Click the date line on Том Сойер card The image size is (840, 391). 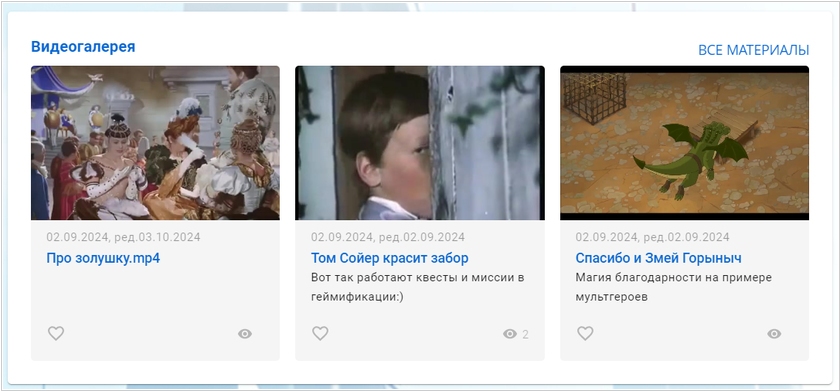[388, 237]
